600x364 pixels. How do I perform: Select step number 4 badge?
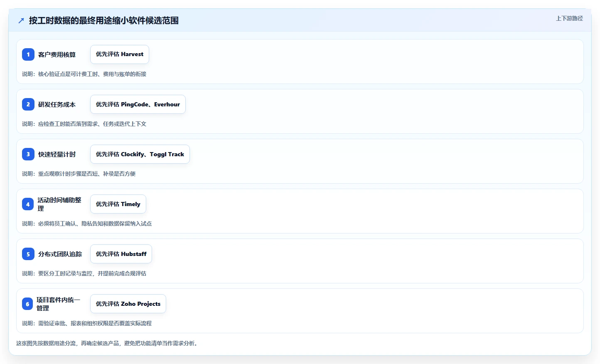pos(28,204)
